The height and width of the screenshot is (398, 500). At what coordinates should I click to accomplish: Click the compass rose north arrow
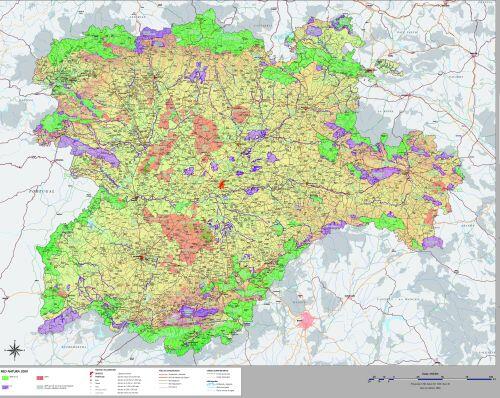click(x=14, y=350)
